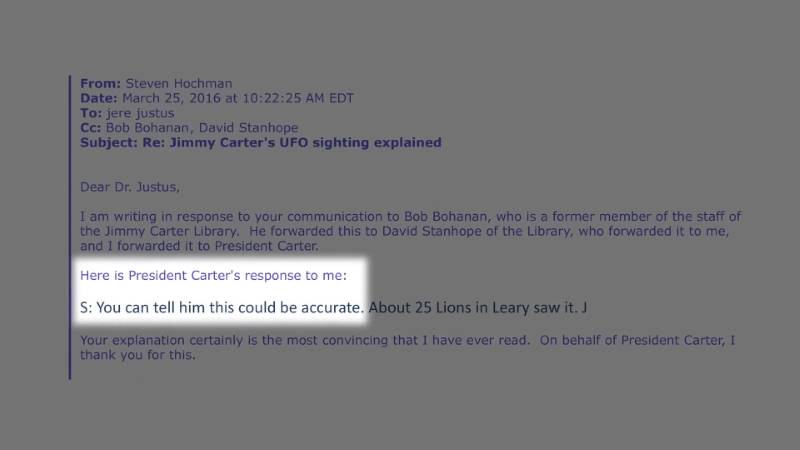Click the From label
800x450 pixels.
tap(101, 83)
